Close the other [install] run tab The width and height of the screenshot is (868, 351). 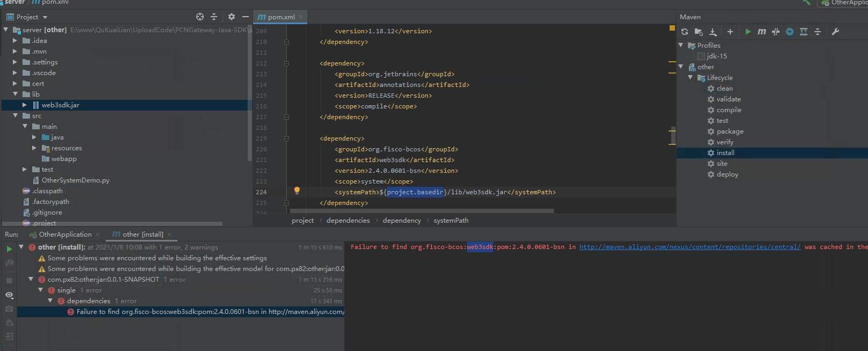[x=169, y=235]
